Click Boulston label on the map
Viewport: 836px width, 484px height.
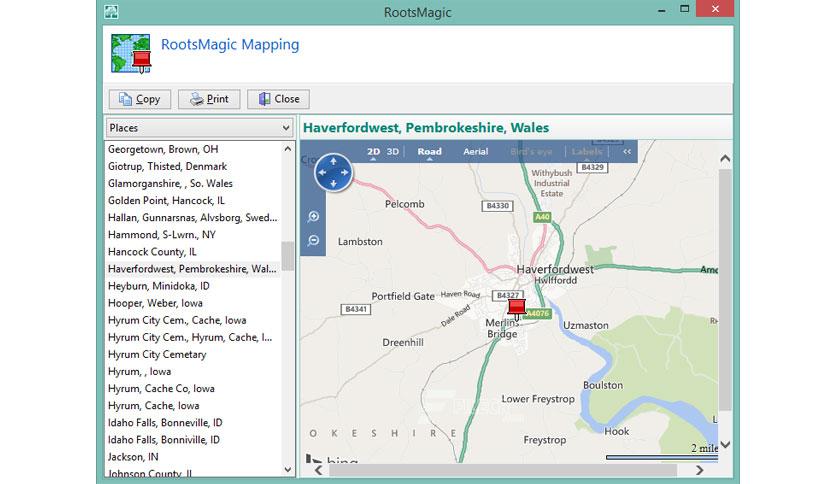(x=602, y=385)
